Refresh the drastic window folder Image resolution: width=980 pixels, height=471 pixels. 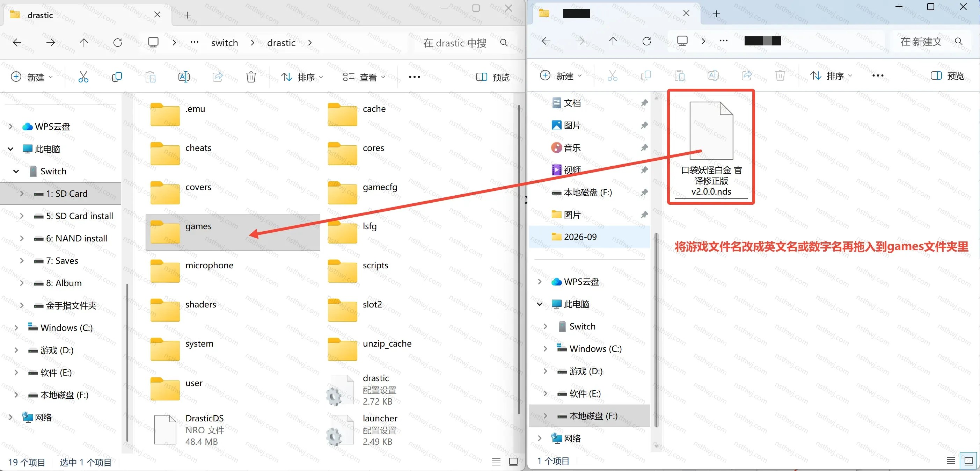coord(118,43)
